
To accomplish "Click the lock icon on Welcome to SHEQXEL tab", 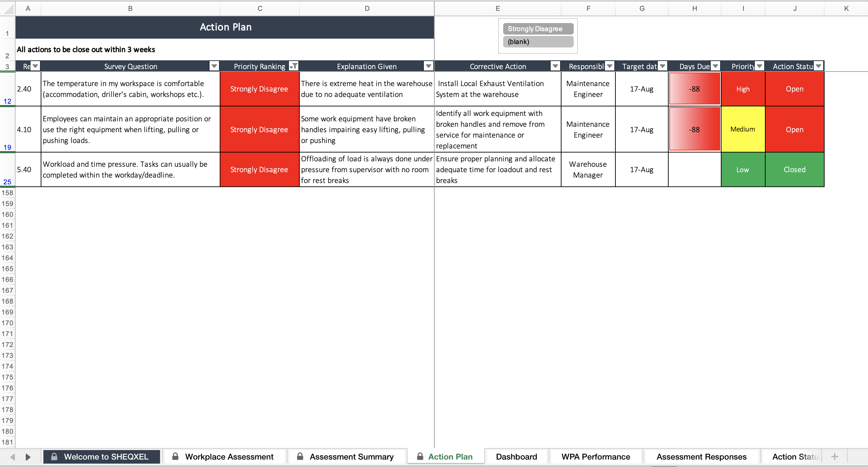I will tap(54, 456).
